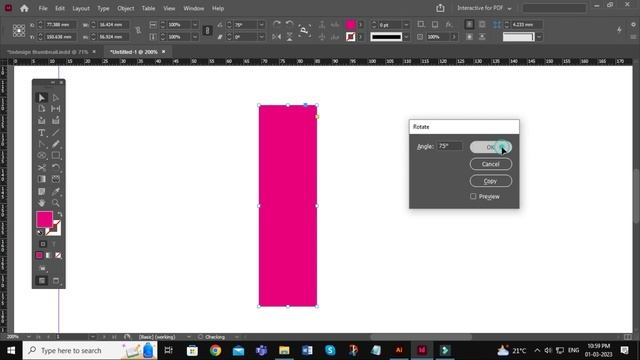Click Copy in the Rotate dialog

coord(491,181)
